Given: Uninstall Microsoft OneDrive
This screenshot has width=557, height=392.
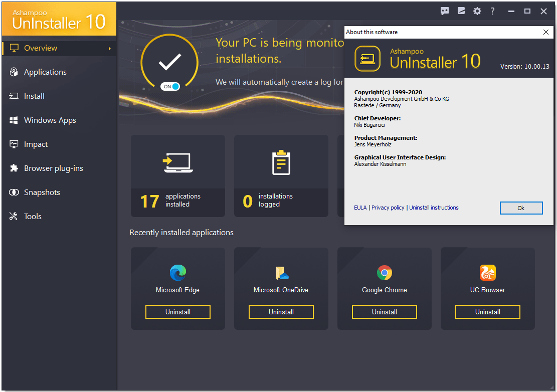Looking at the screenshot, I should (x=281, y=312).
